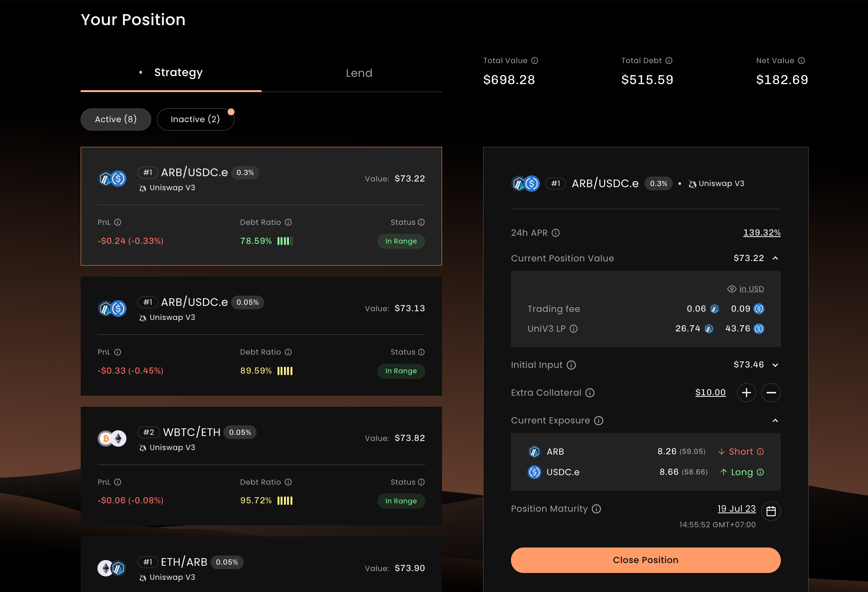868x592 pixels.
Task: Open the Position Maturity calendar icon
Action: tap(771, 511)
